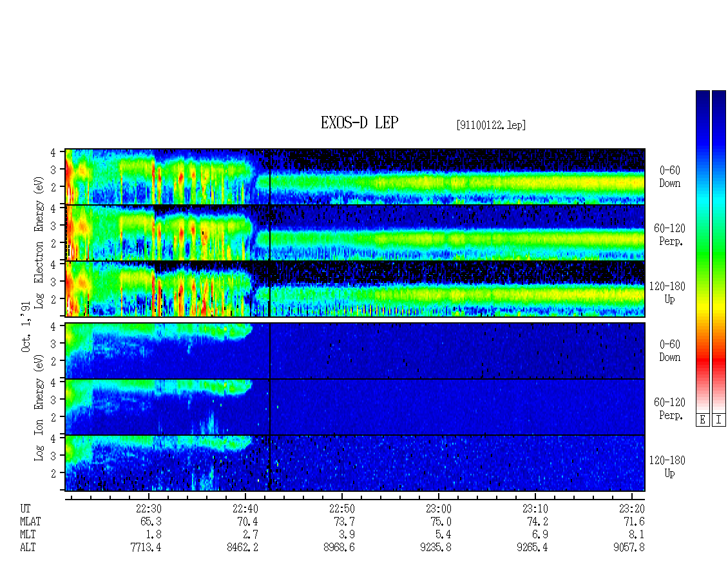Click the ion panel's 60-120 Perp. label

click(669, 409)
